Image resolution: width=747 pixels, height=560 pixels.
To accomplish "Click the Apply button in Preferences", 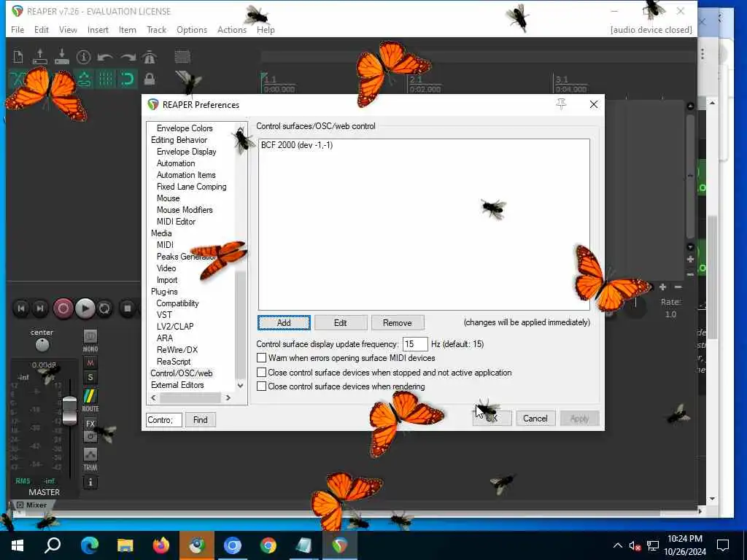I will coord(580,419).
